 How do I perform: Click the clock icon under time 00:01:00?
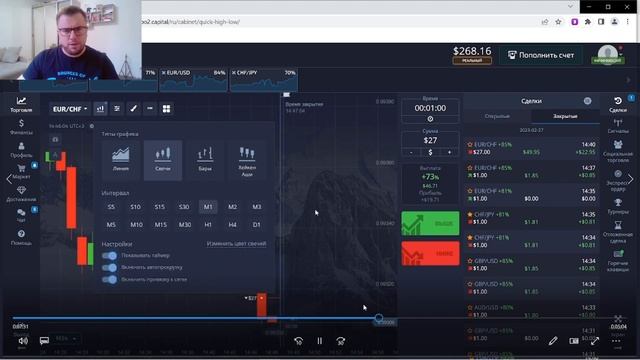[430, 119]
